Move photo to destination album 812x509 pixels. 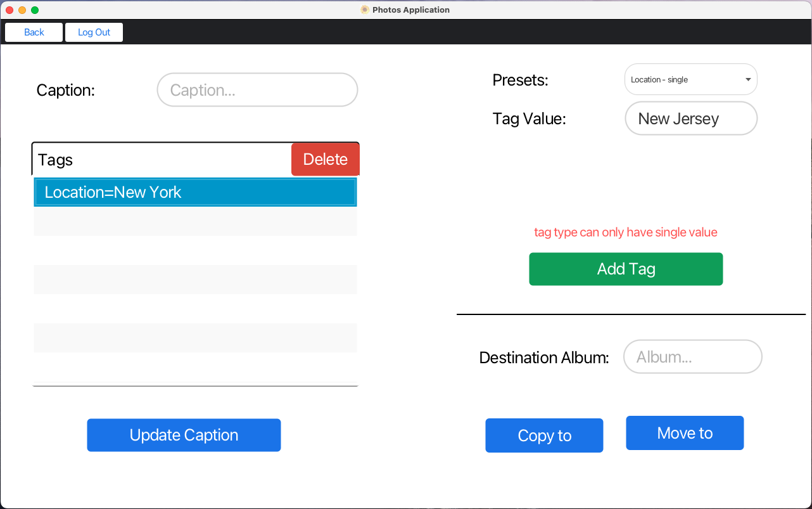point(684,433)
